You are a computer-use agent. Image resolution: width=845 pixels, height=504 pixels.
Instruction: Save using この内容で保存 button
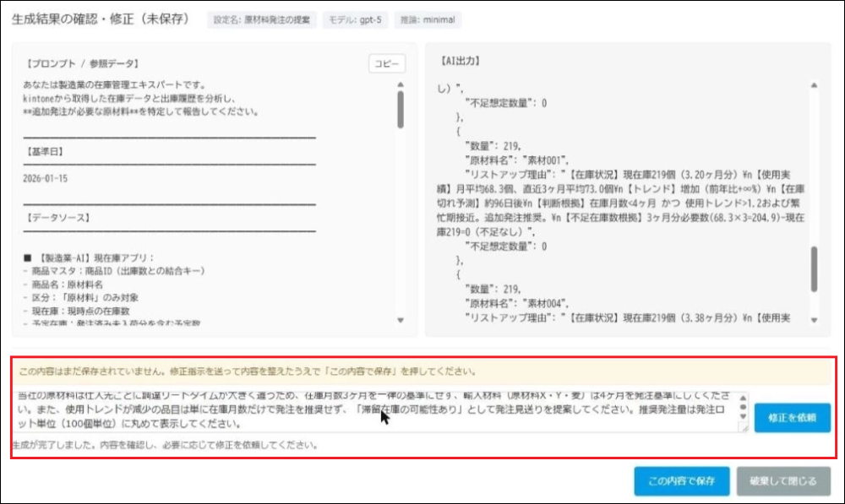pos(681,481)
